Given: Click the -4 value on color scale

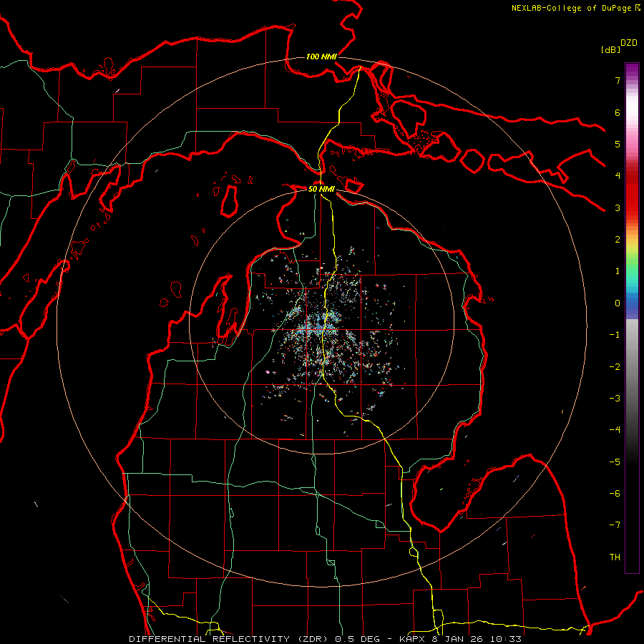Looking at the screenshot, I should click(x=615, y=430).
